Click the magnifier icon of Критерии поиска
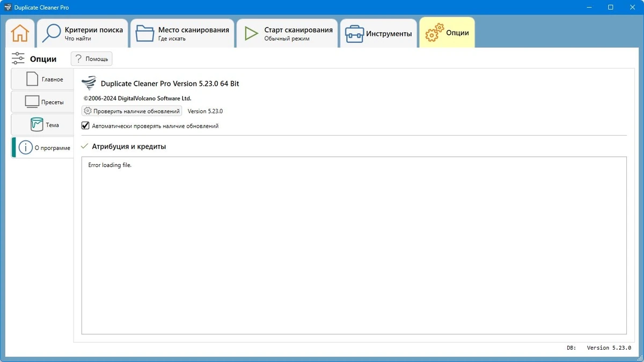Image resolution: width=644 pixels, height=362 pixels. tap(52, 33)
